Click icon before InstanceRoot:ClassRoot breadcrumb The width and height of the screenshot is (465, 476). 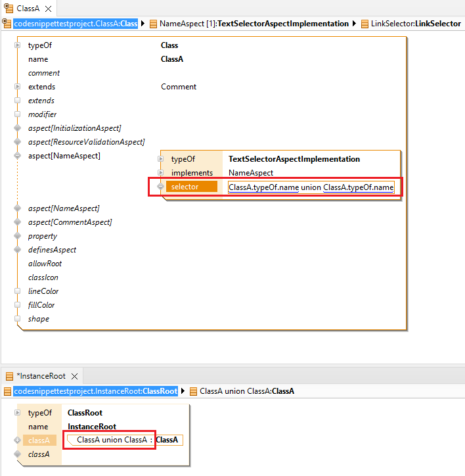point(7,391)
